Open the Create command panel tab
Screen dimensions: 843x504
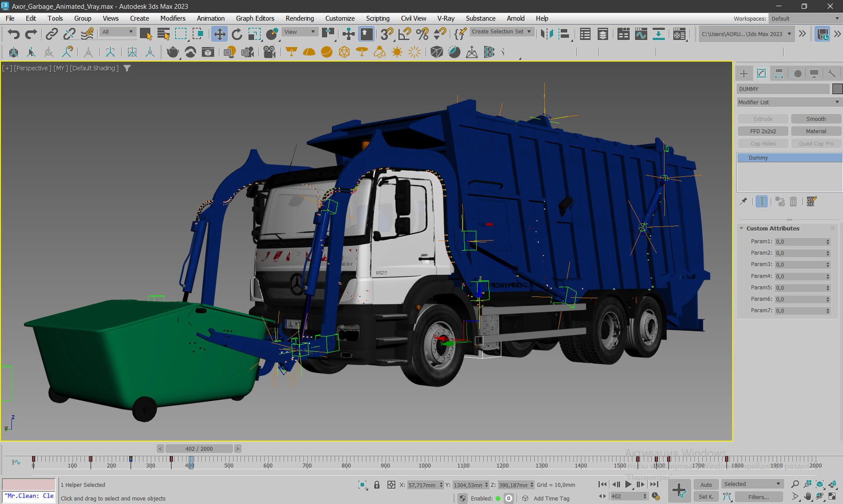744,73
